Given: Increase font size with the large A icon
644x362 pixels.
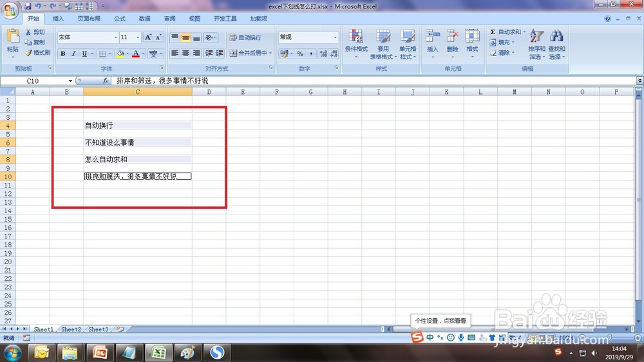Looking at the screenshot, I should pyautogui.click(x=148, y=37).
